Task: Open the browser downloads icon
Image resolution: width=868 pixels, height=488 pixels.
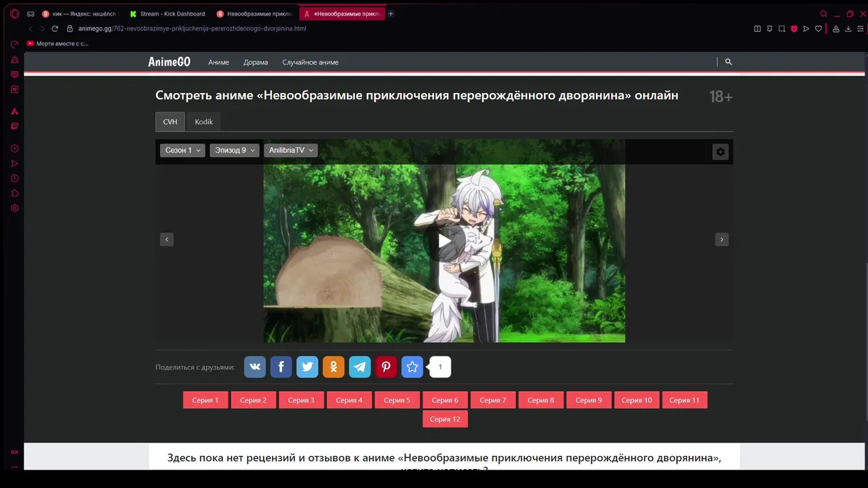Action: [x=848, y=28]
